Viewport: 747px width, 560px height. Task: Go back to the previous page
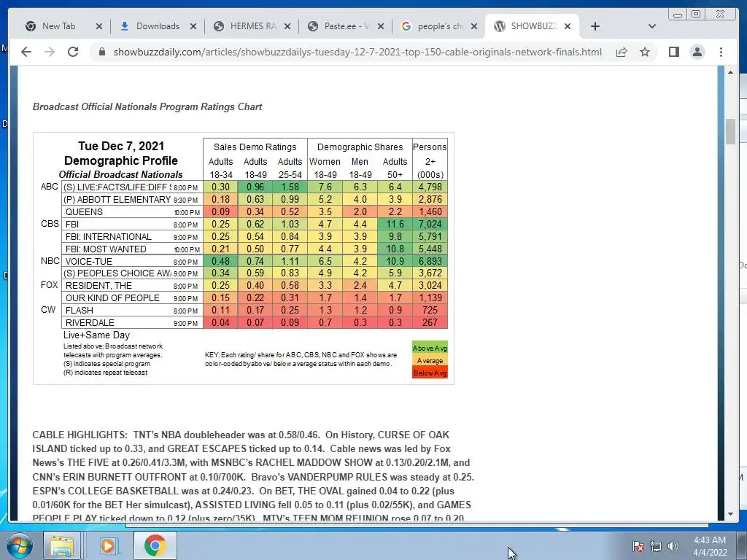(26, 52)
